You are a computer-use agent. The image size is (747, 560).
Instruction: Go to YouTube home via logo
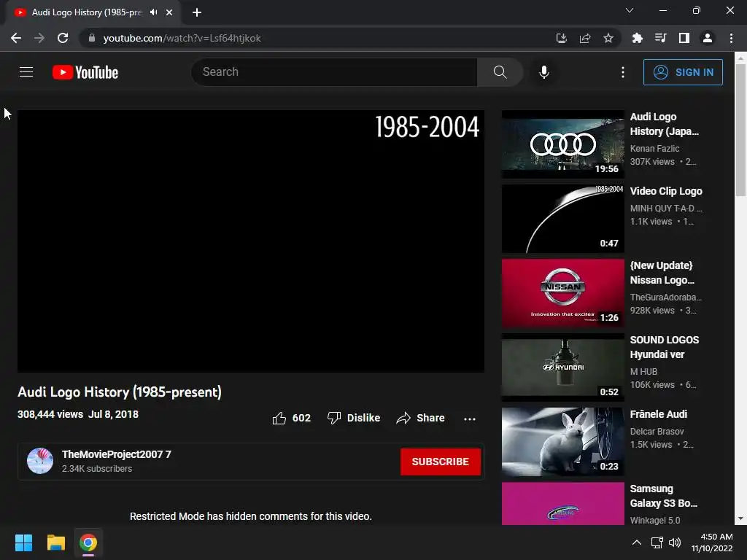[85, 72]
